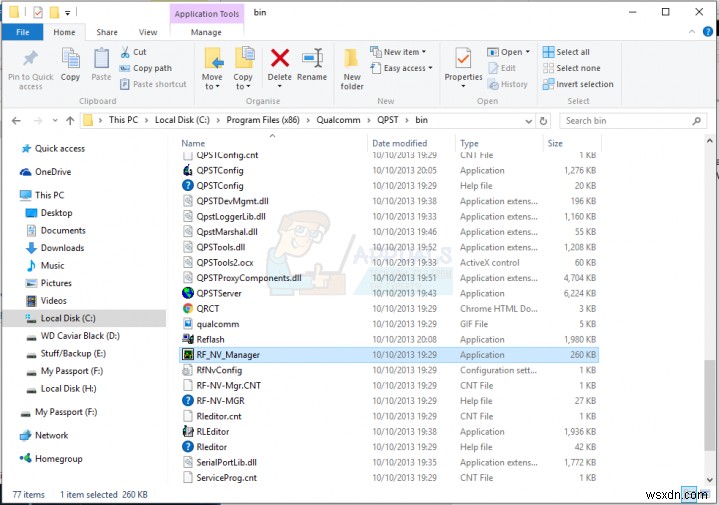This screenshot has height=505, width=719.
Task: Click QPST in the address path
Action: coord(387,120)
